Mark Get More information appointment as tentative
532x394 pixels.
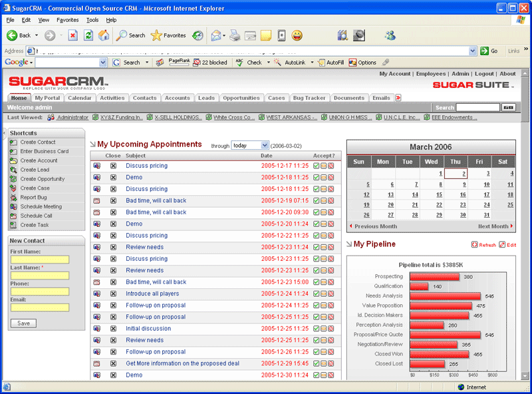point(324,364)
